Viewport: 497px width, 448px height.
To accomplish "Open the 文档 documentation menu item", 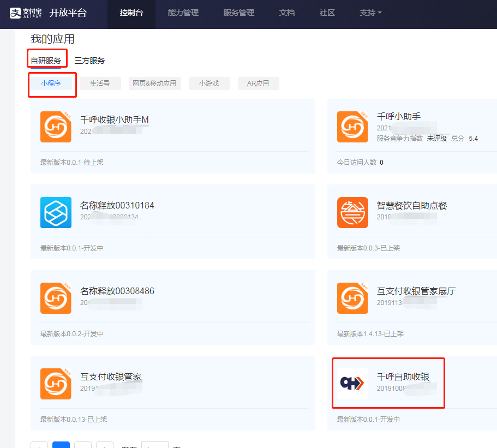I will (x=287, y=13).
